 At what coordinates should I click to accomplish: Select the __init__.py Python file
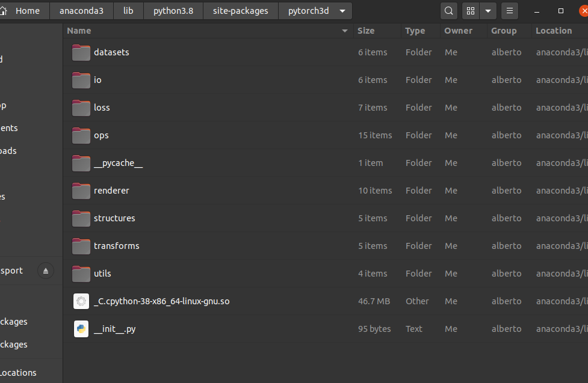115,329
